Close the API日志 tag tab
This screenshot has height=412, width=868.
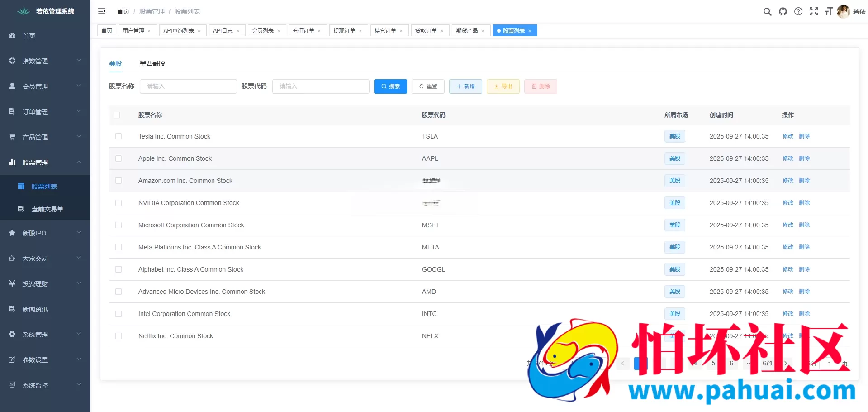(238, 31)
